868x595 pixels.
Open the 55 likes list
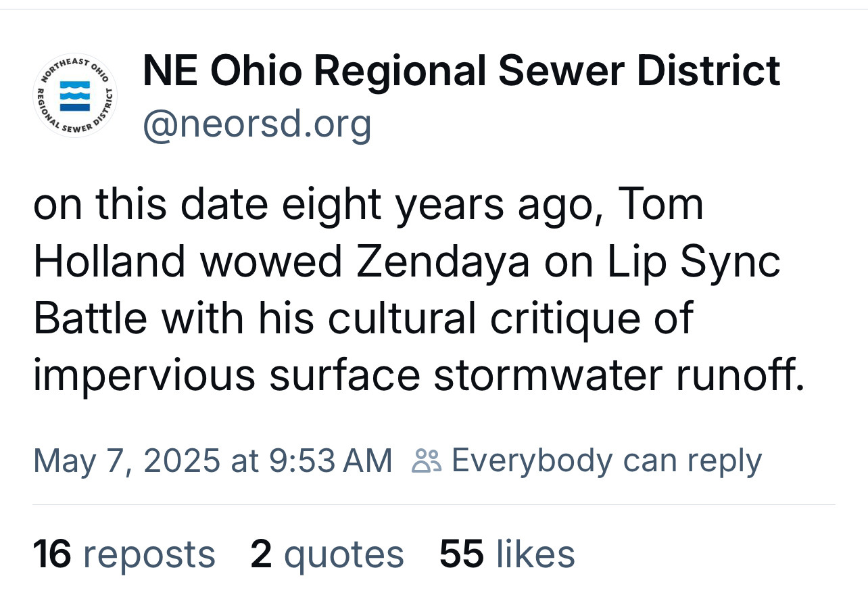507,554
